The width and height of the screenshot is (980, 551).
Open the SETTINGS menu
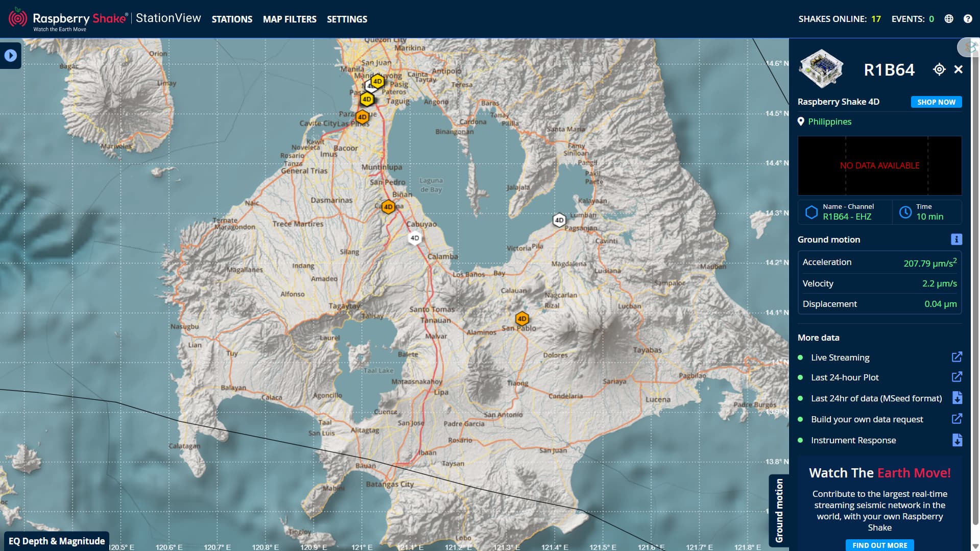(x=347, y=19)
